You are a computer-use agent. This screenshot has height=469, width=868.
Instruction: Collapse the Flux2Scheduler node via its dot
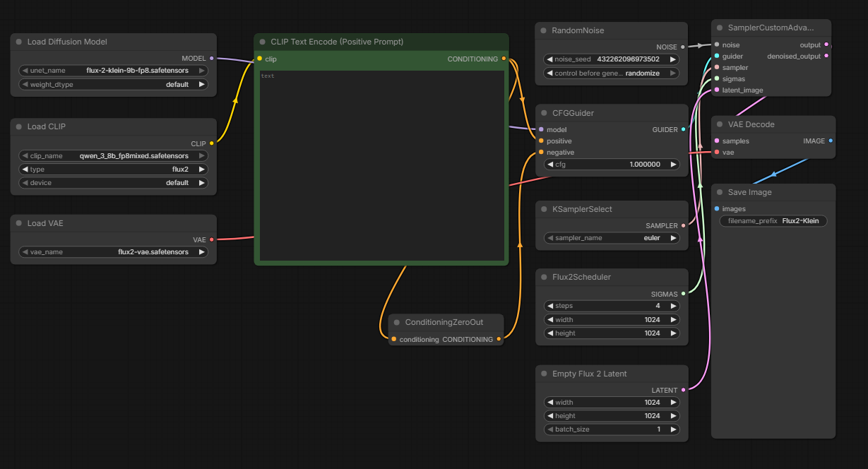click(x=544, y=278)
